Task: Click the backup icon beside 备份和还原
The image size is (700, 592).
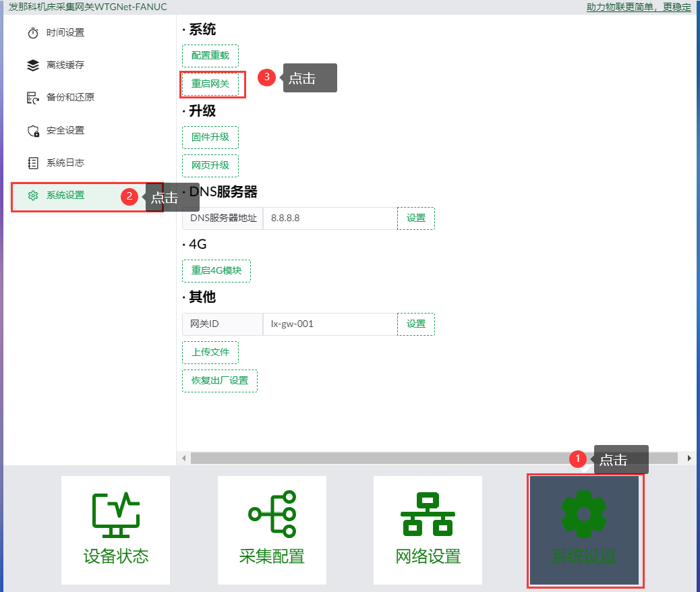Action: point(33,98)
